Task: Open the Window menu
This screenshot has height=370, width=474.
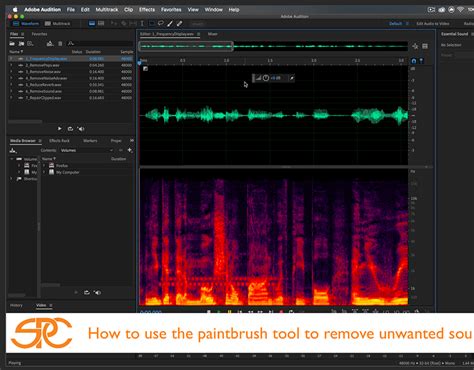Action: [x=213, y=9]
